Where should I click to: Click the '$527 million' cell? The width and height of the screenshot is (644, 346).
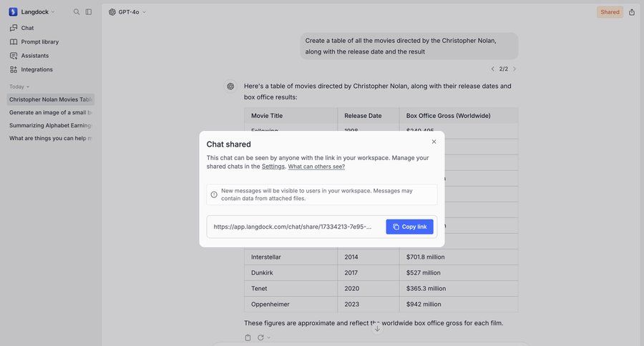[x=459, y=272]
